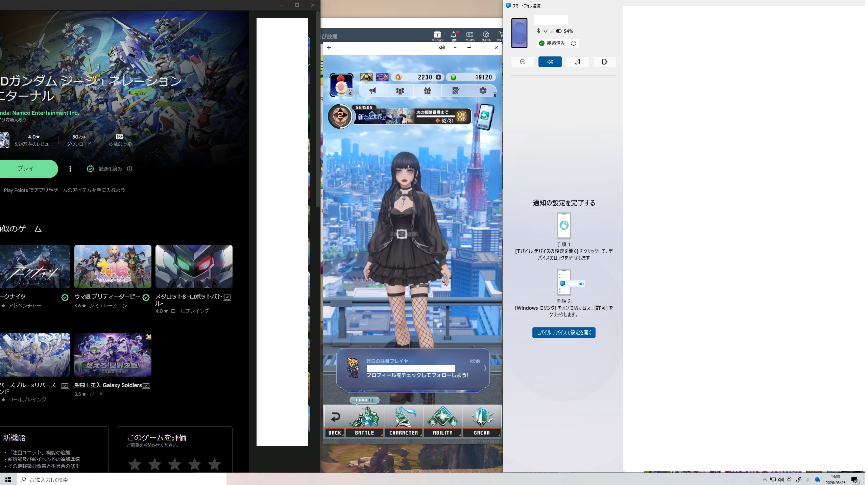Open the friends group icon
This screenshot has width=868, height=485.
point(400,91)
